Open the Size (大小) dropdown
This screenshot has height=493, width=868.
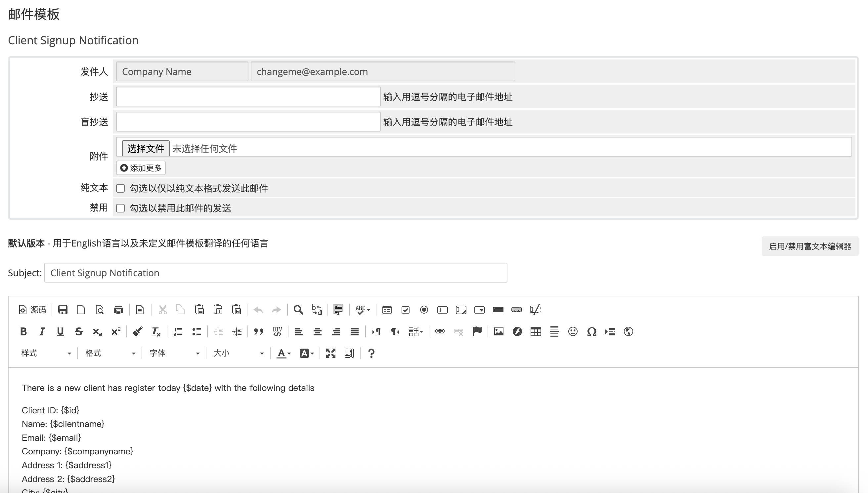[238, 354]
